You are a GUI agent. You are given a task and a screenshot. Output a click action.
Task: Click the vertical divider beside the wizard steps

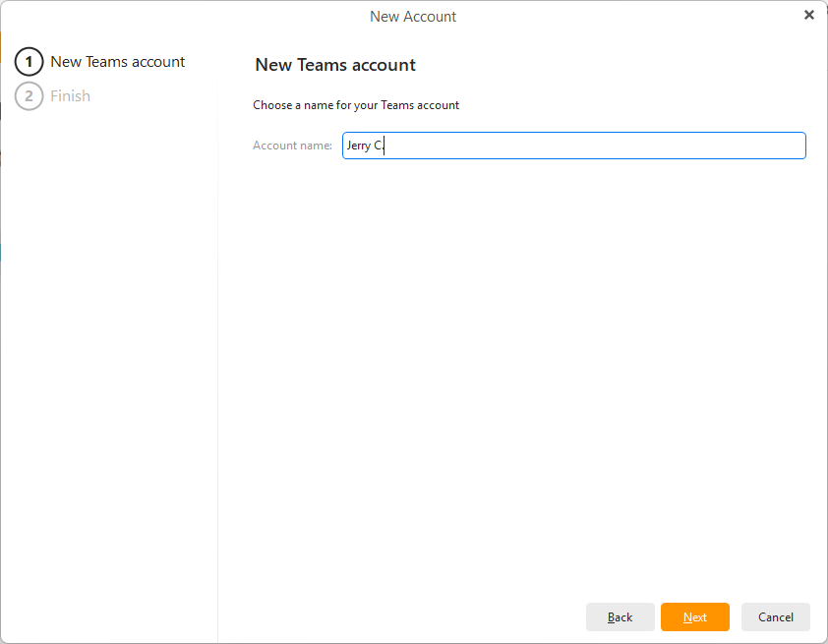[217, 344]
